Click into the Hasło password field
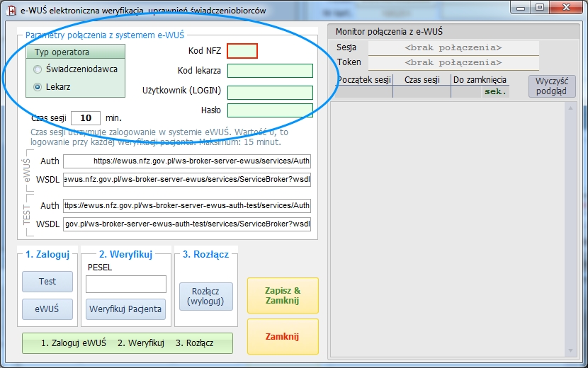 pos(270,110)
